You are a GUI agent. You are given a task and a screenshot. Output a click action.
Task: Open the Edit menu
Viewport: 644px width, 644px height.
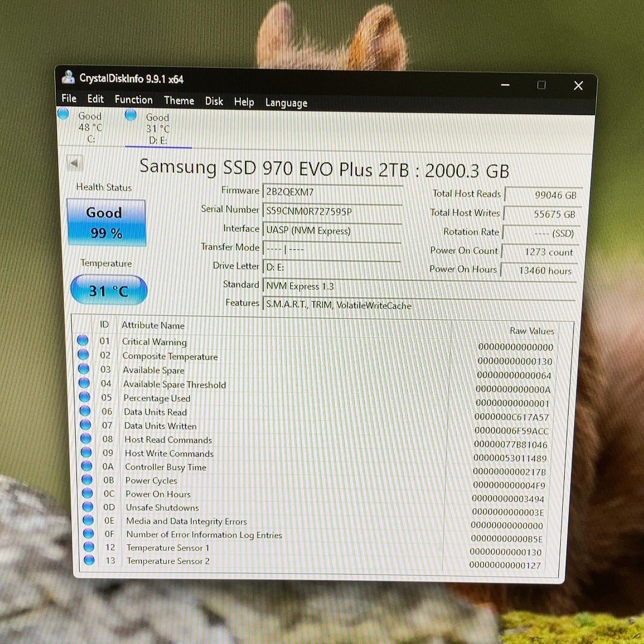(95, 99)
